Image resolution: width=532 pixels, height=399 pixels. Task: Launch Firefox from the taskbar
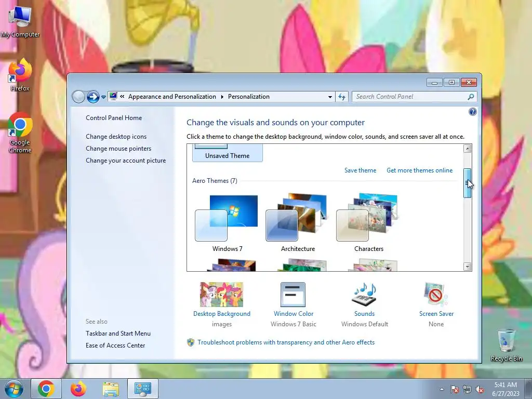coord(78,389)
